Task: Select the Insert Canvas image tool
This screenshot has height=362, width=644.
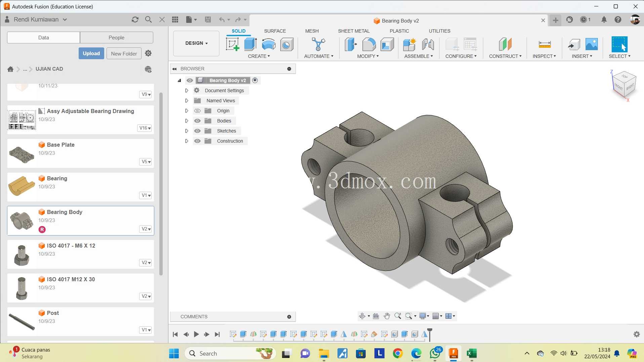Action: (592, 44)
